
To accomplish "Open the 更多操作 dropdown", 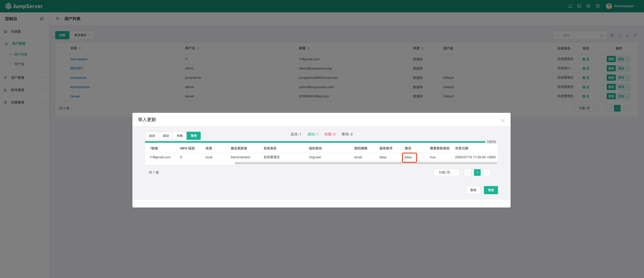I will (x=82, y=35).
